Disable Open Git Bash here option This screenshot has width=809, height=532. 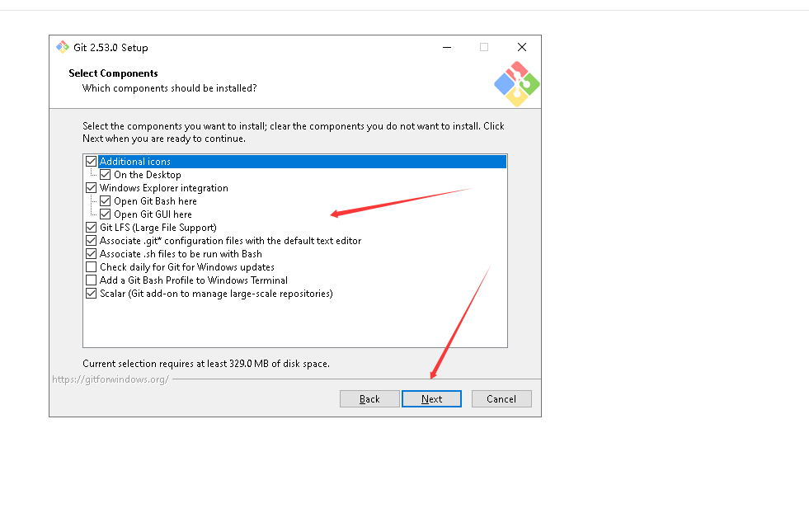coord(106,201)
